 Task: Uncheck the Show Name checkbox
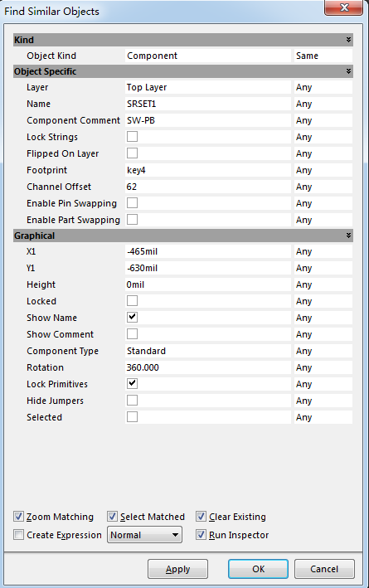pos(132,318)
